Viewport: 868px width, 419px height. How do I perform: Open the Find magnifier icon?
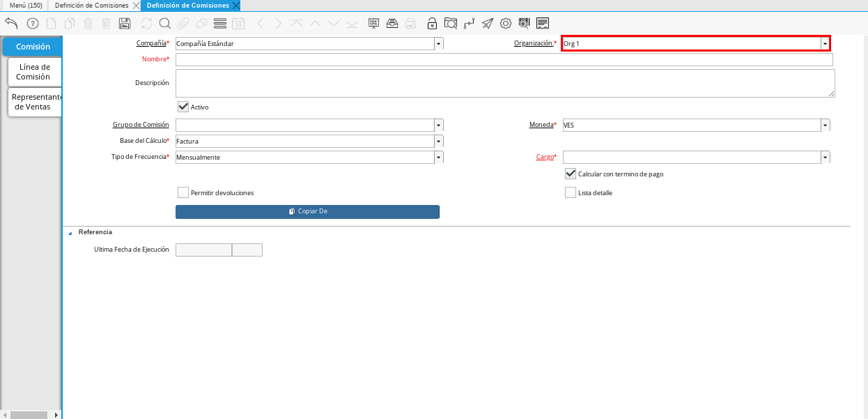click(x=165, y=23)
